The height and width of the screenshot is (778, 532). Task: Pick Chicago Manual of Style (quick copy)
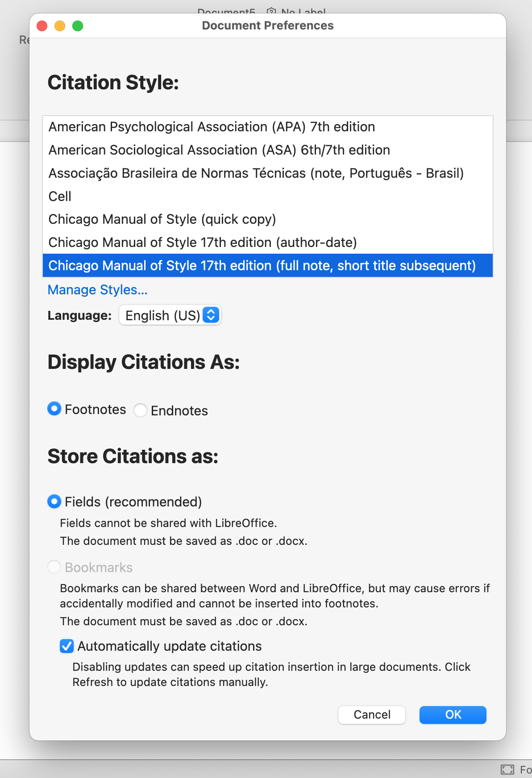pyautogui.click(x=268, y=219)
